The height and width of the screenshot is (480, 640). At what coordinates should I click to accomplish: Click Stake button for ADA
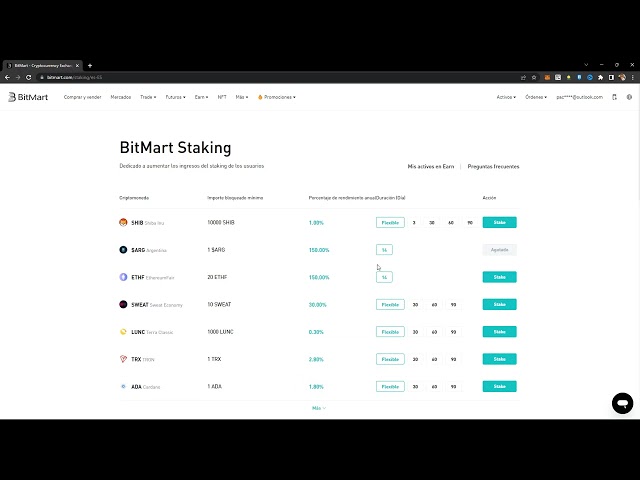[500, 387]
